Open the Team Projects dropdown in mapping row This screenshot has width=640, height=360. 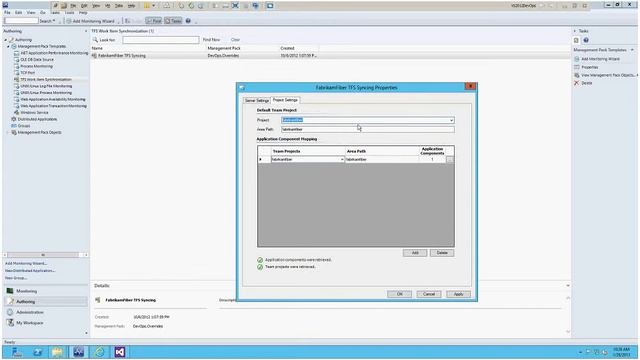click(x=342, y=160)
